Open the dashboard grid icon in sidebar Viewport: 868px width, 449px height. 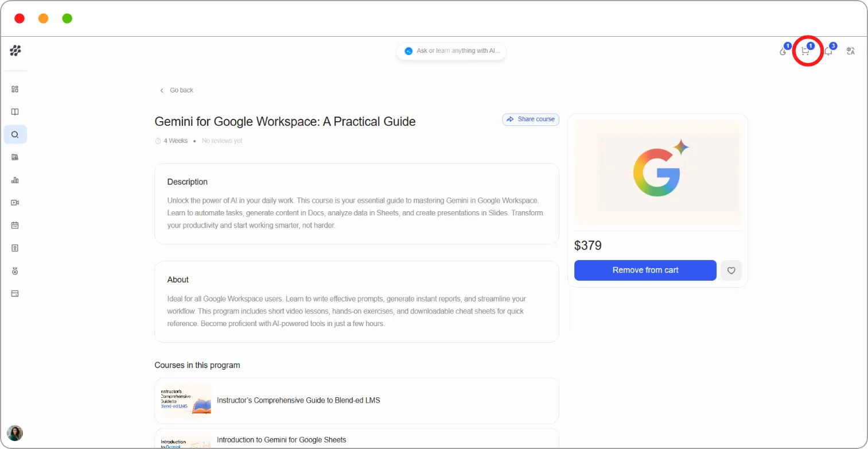pos(15,89)
